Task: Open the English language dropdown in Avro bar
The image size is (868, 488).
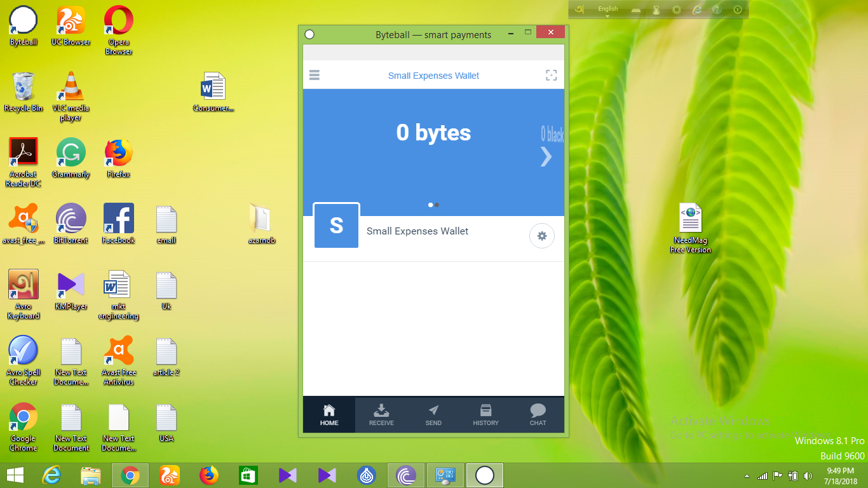Action: click(608, 10)
